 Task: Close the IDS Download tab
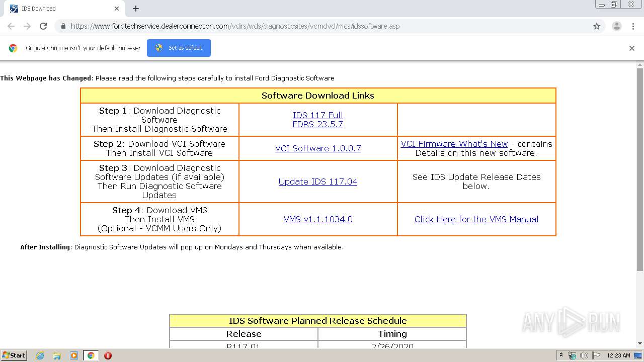pos(117,9)
